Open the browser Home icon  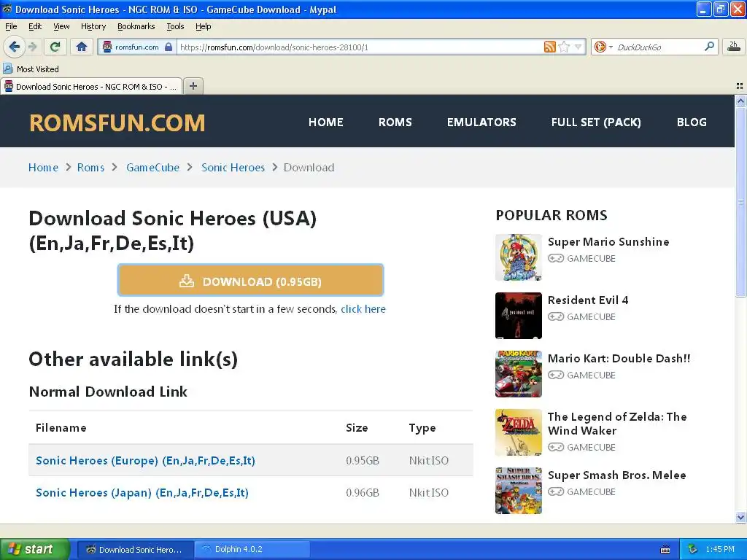point(82,47)
